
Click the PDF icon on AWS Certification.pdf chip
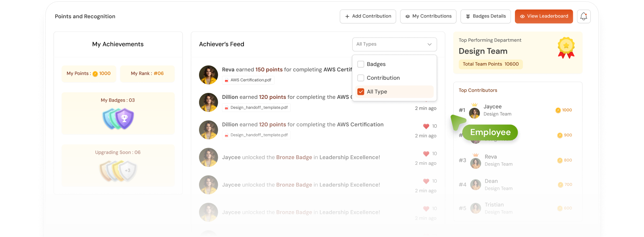point(226,80)
